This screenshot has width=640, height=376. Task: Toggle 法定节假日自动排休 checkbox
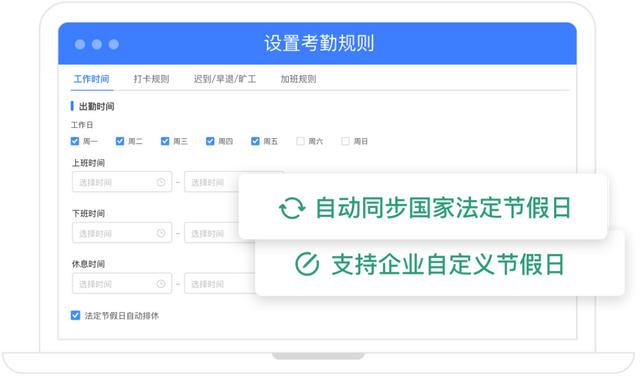(x=75, y=315)
